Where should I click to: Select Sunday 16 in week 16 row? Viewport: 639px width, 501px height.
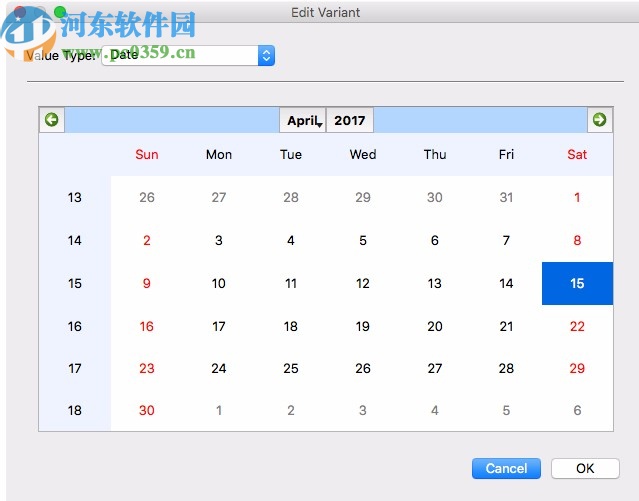point(147,326)
